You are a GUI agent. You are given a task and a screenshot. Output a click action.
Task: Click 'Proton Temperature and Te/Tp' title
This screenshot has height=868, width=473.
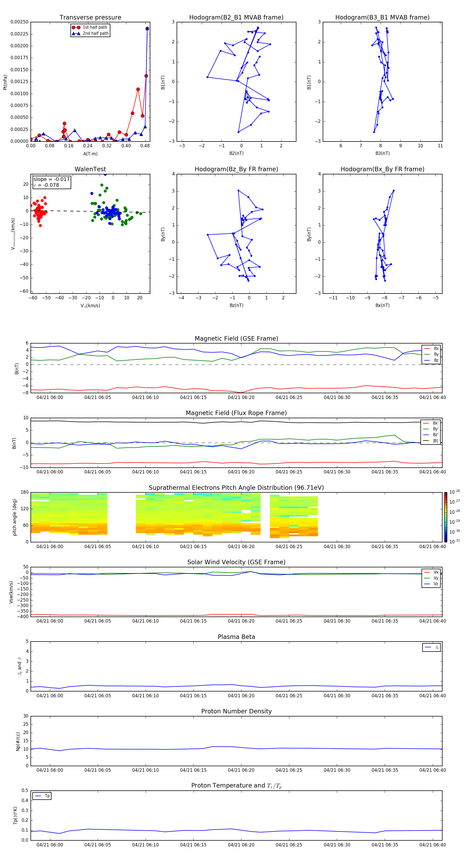pyautogui.click(x=236, y=785)
